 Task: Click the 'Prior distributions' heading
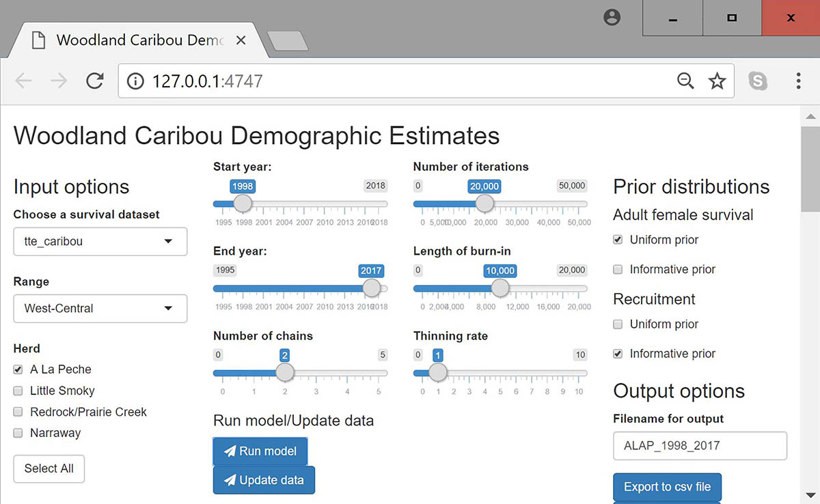coord(692,187)
